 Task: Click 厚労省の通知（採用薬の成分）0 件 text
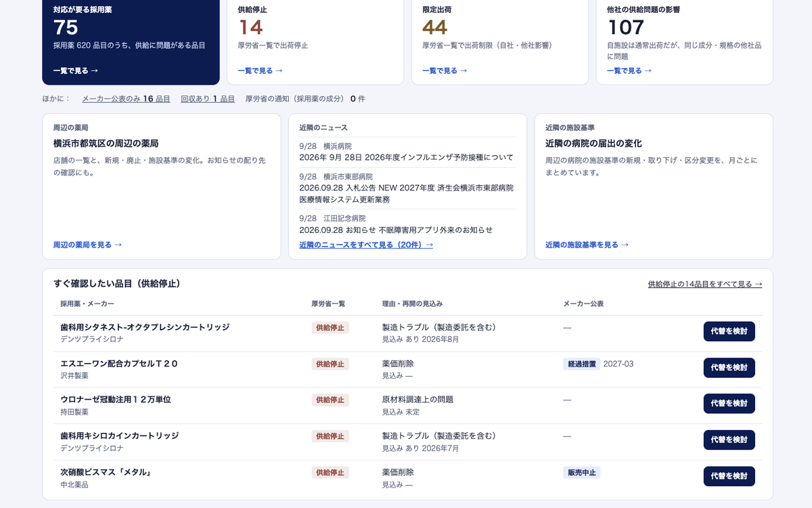305,99
